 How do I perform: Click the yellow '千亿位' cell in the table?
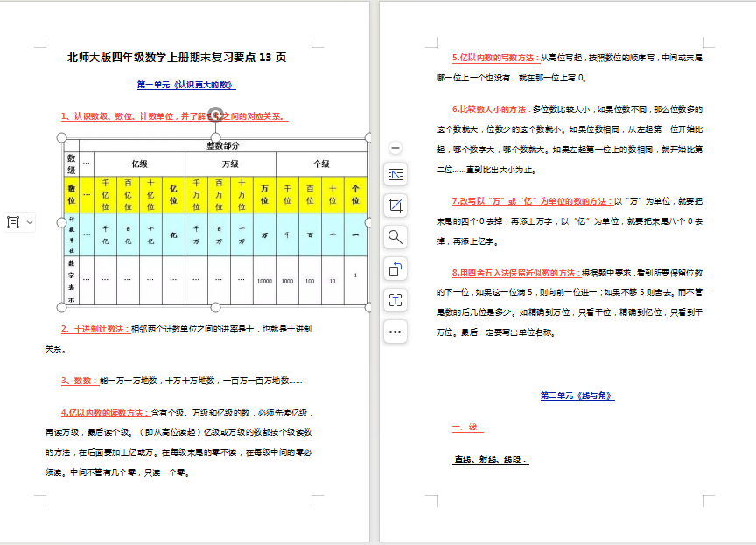pos(106,195)
